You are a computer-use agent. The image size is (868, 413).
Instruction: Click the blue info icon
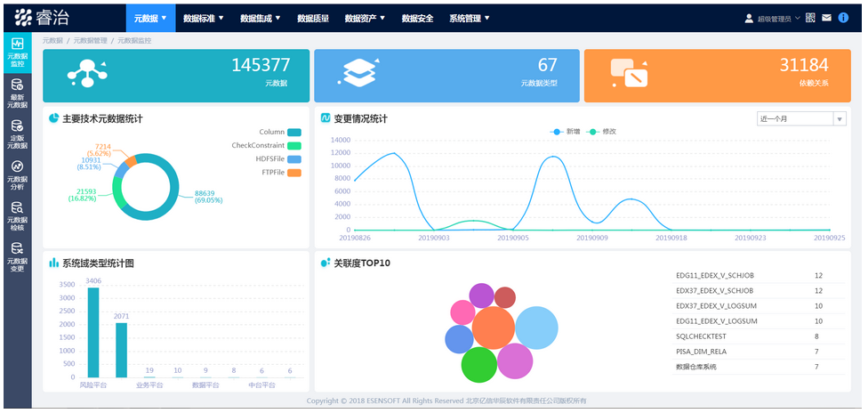843,18
